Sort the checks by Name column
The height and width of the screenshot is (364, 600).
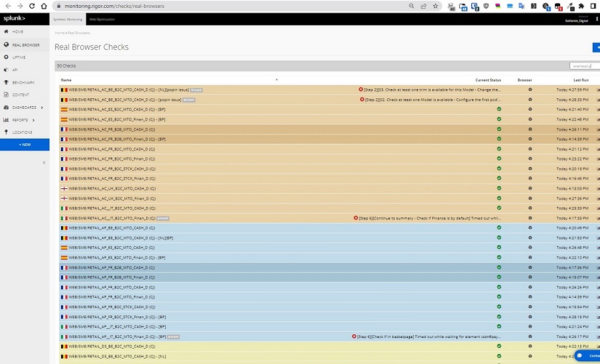coord(66,80)
